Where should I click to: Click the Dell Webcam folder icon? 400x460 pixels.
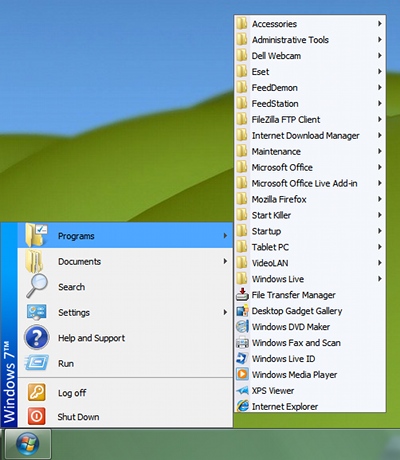[x=242, y=56]
